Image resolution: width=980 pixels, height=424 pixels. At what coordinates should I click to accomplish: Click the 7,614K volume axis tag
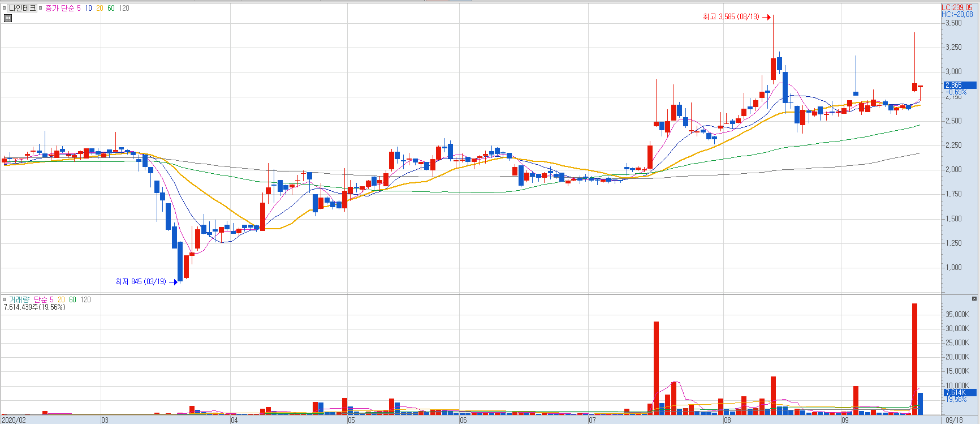click(x=960, y=392)
